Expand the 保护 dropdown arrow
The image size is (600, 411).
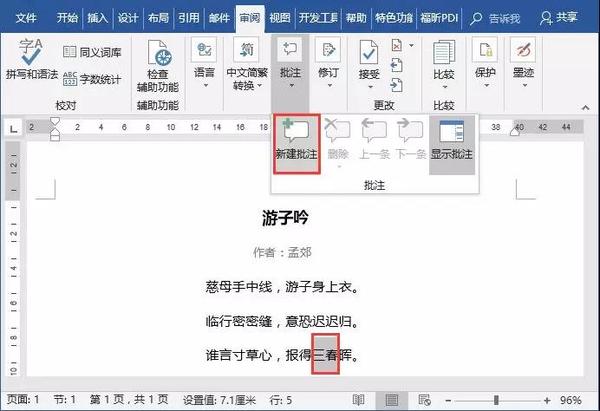[x=486, y=85]
